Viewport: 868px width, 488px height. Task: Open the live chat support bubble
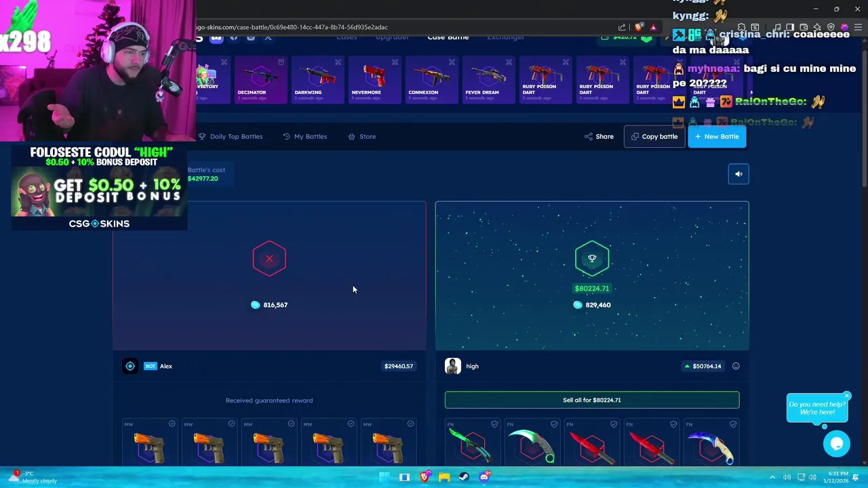[837, 444]
